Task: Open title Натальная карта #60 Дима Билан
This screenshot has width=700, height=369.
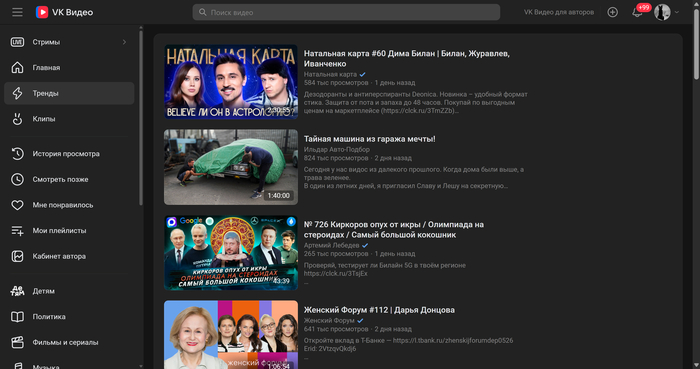Action: tap(407, 58)
